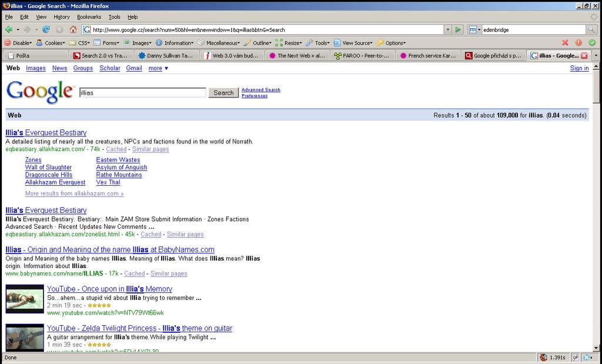Click the Images link in Google nav
Screen dimensions: 602x364
(36, 68)
